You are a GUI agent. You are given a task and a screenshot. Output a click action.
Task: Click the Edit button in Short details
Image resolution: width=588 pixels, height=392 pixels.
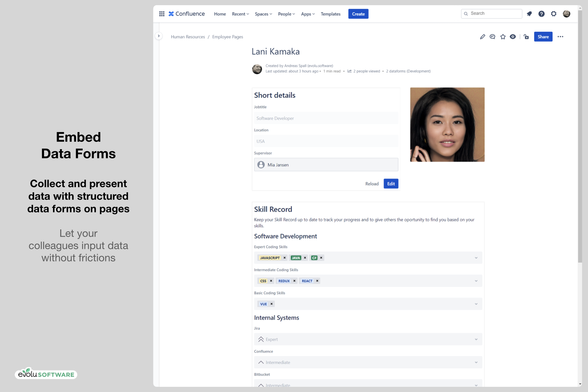coord(391,184)
